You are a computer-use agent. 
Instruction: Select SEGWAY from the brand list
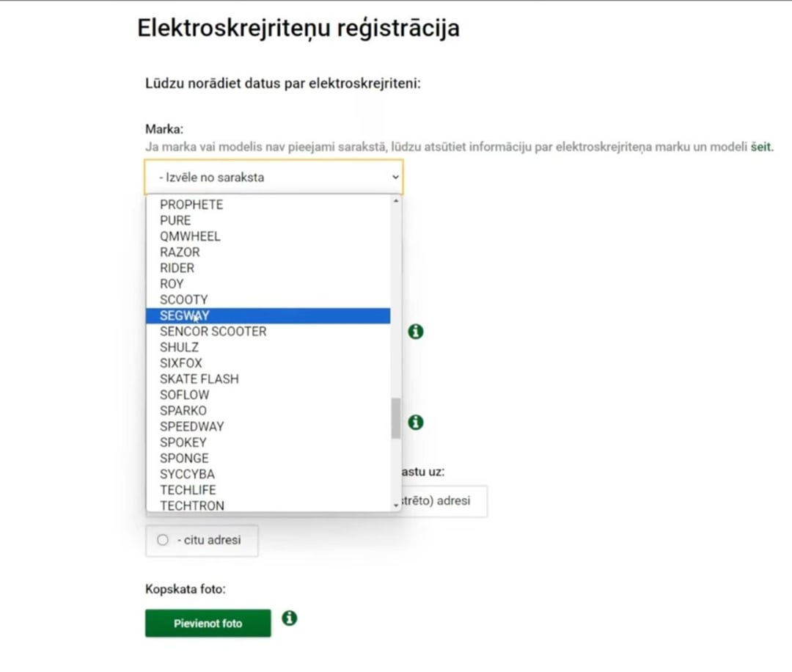coord(185,315)
